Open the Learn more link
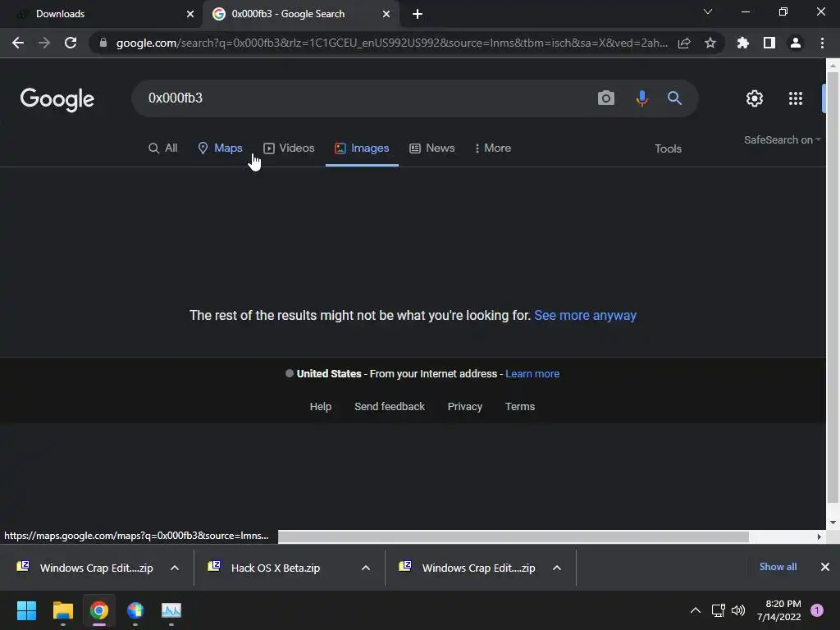Viewport: 840px width, 630px height. click(532, 374)
